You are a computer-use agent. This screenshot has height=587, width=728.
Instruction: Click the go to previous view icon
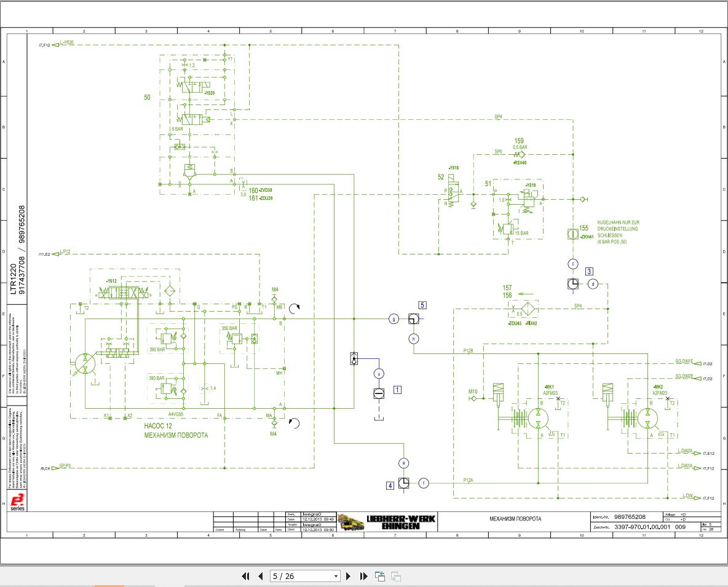point(380,576)
